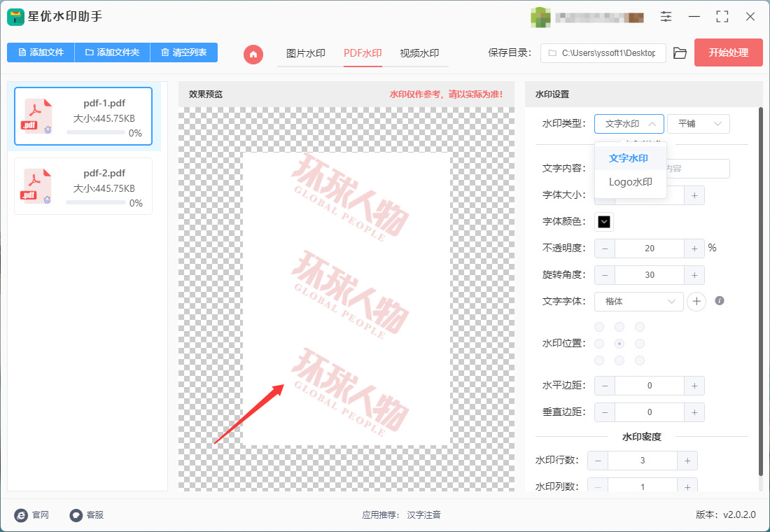770x532 pixels.
Task: Click the home icon button
Action: coord(253,54)
